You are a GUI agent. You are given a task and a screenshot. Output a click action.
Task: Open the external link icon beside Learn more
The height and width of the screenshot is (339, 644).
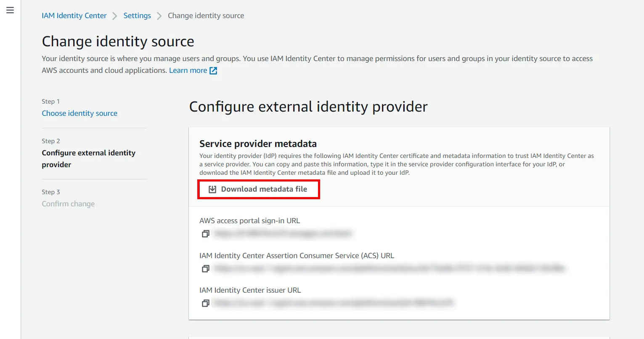[214, 70]
